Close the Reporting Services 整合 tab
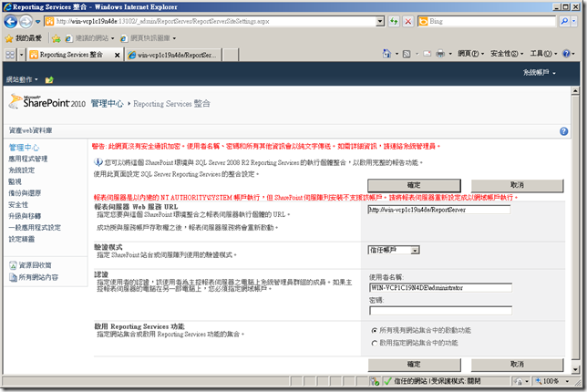Screen dimensions: 587x392 pos(118,55)
